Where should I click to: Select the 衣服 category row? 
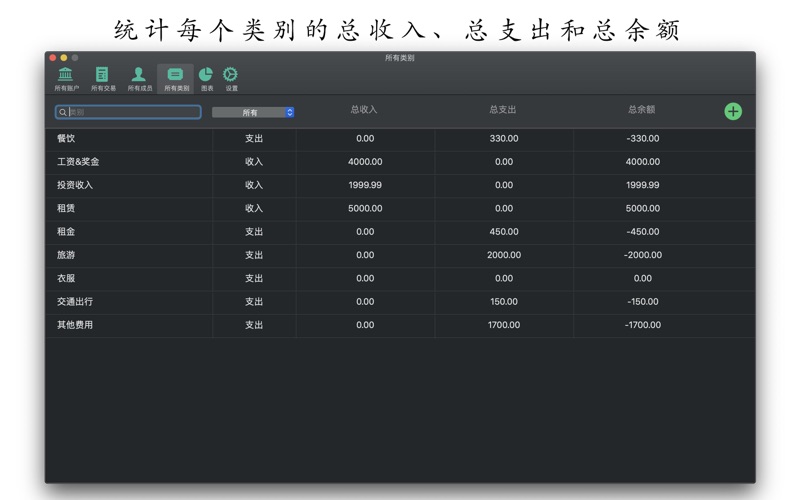coord(400,279)
